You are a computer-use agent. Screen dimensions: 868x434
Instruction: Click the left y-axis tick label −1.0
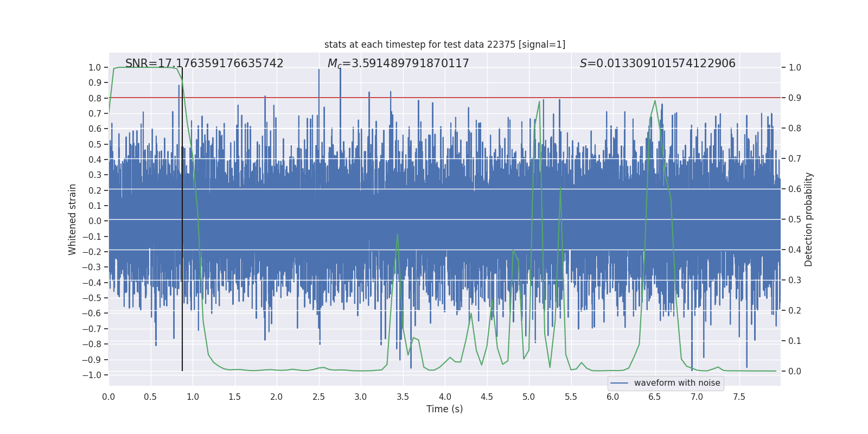click(92, 375)
